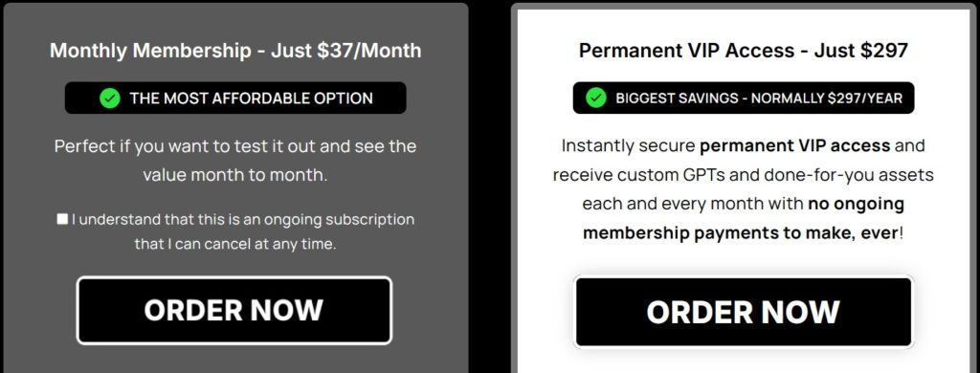Viewport: 980px width, 373px height.
Task: Click ORDER NOW under Monthly Membership
Action: tap(234, 311)
